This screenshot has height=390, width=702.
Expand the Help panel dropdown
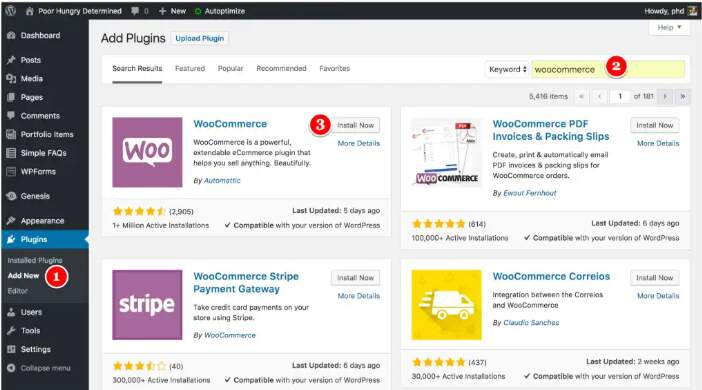[x=669, y=28]
